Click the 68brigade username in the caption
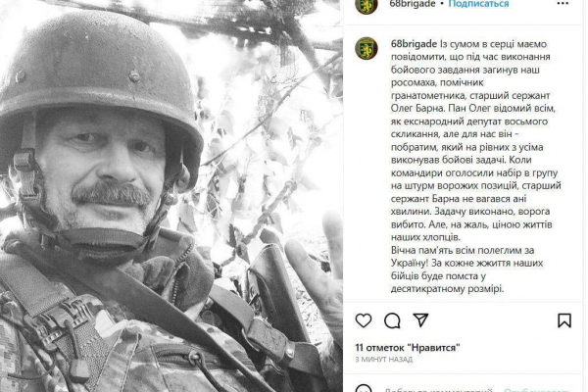 click(414, 44)
